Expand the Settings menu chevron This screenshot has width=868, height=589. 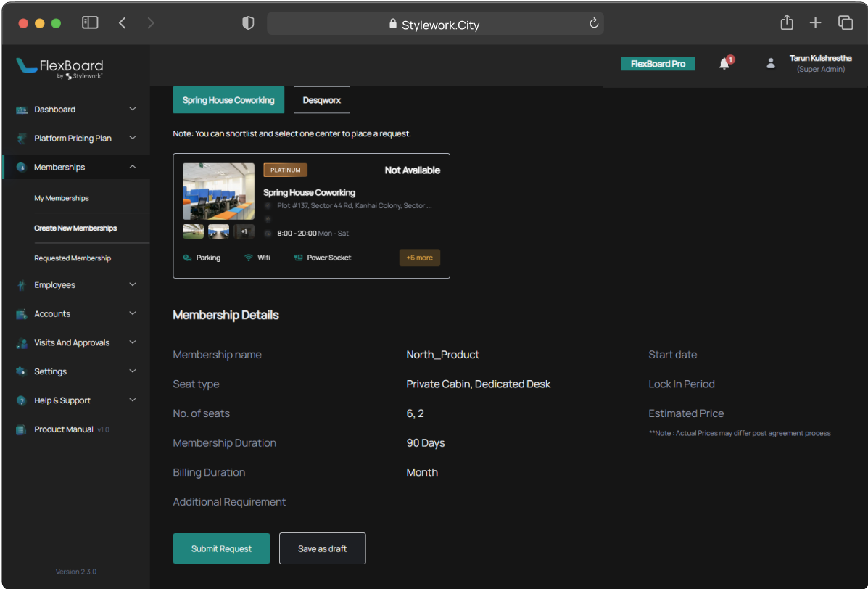point(132,371)
